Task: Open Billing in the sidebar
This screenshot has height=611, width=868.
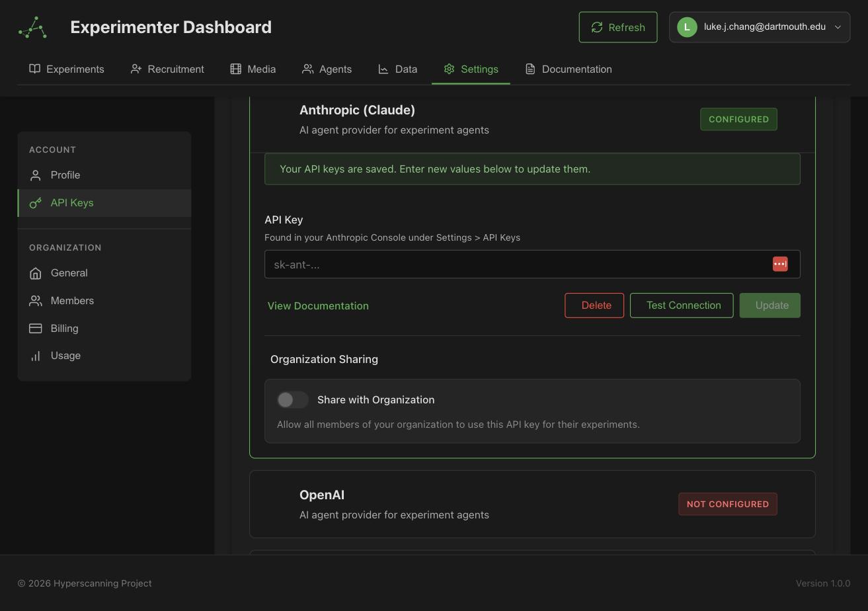Action: (104, 329)
